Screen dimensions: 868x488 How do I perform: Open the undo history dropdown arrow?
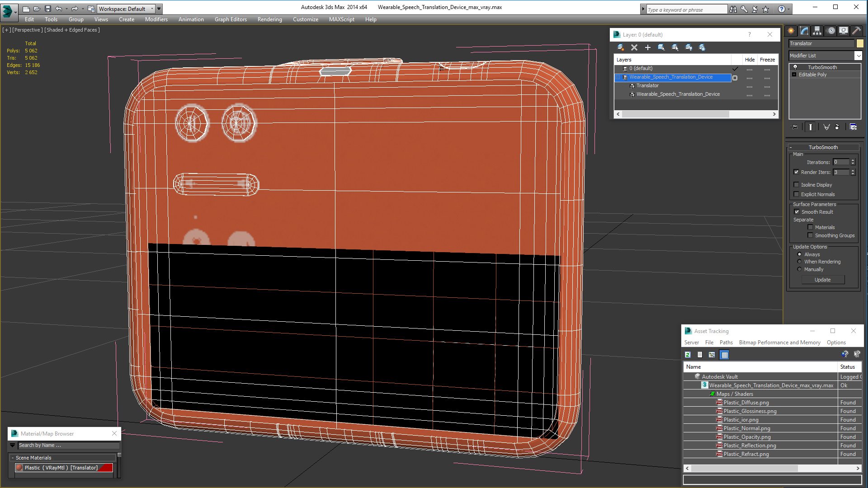(66, 9)
